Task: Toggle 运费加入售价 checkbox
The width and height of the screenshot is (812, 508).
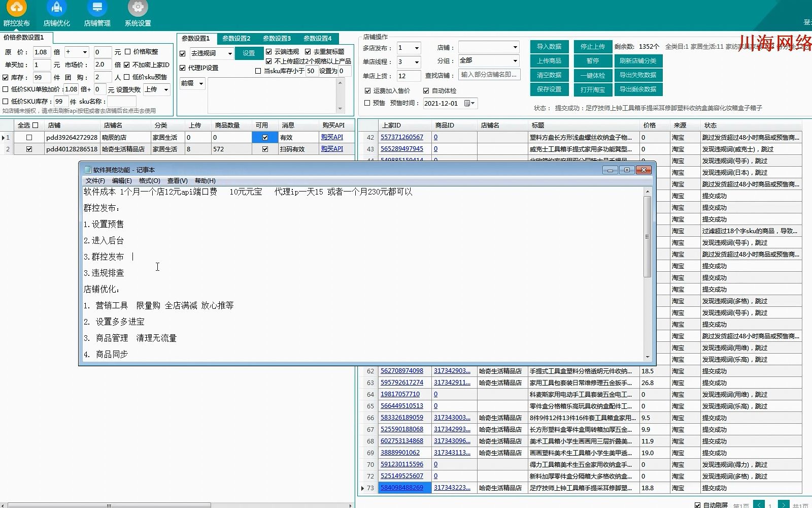Action: [368, 90]
